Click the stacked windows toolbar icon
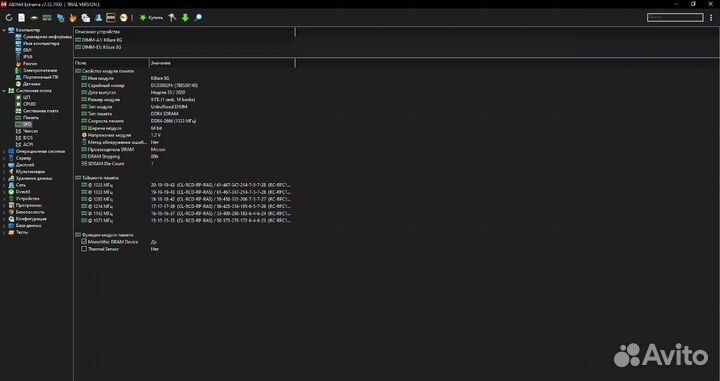 85,18
